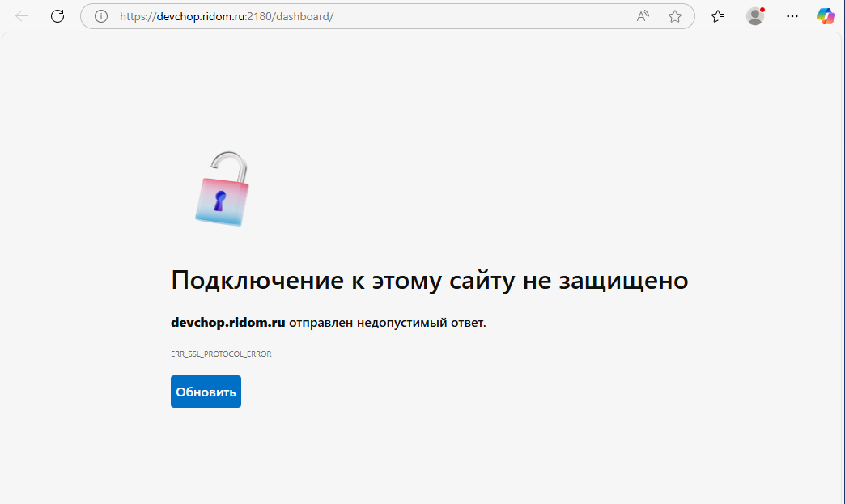
Task: Open the user profile avatar
Action: (755, 16)
